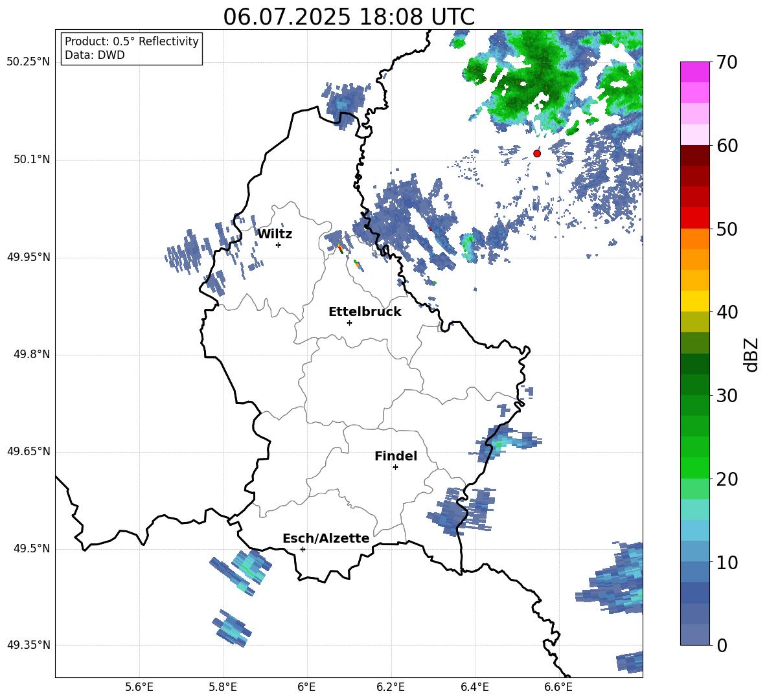
Task: Click the 0 colorbar tick label
Action: pyautogui.click(x=722, y=645)
